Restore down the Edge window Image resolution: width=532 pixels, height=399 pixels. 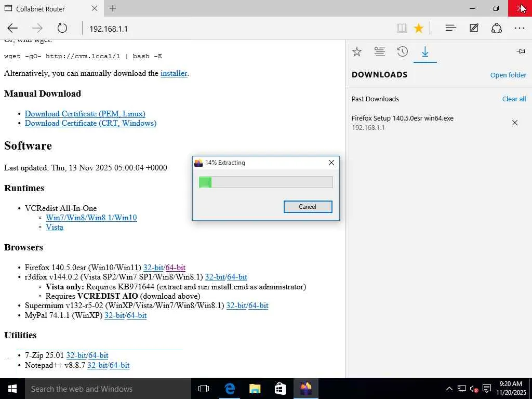tap(496, 8)
